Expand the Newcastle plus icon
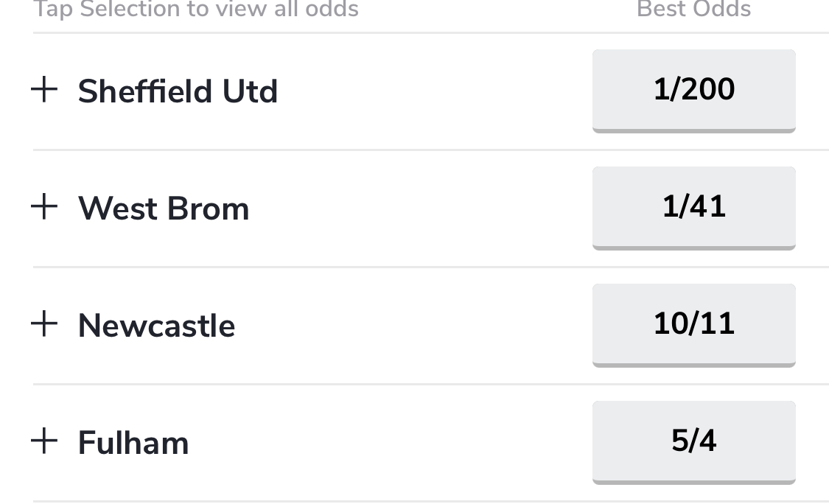 [x=44, y=323]
